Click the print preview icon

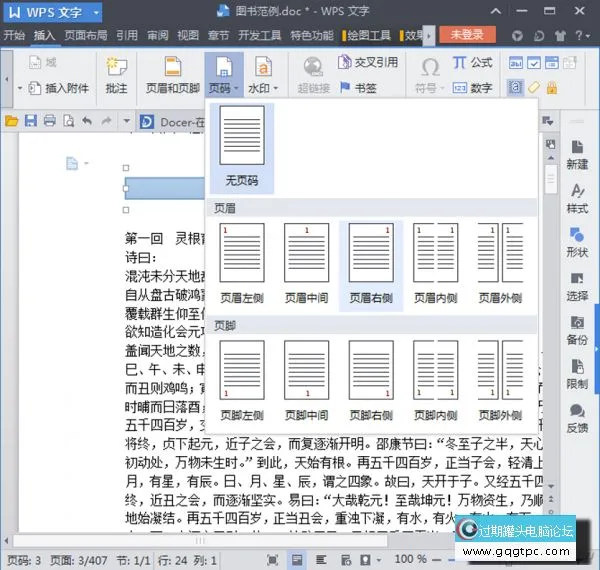[x=69, y=121]
